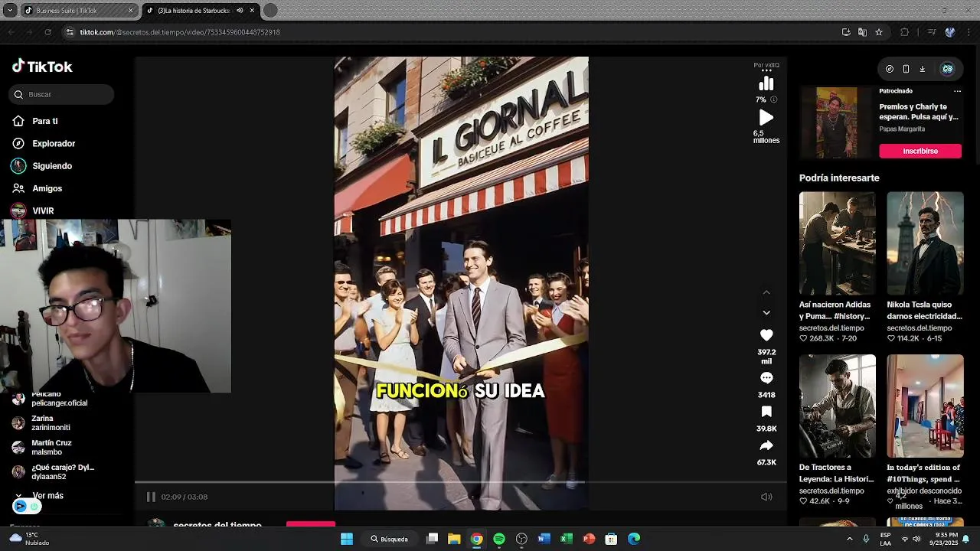980x551 pixels.
Task: Mute the video with the speaker icon
Action: [x=766, y=497]
